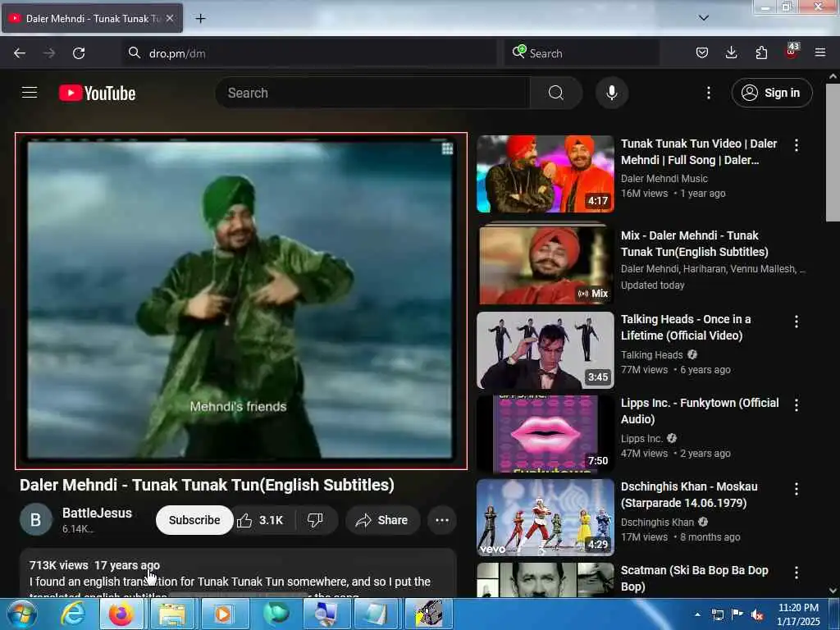Launch Internet Explorer from taskbar
Screen dimensions: 840x630
click(x=73, y=614)
